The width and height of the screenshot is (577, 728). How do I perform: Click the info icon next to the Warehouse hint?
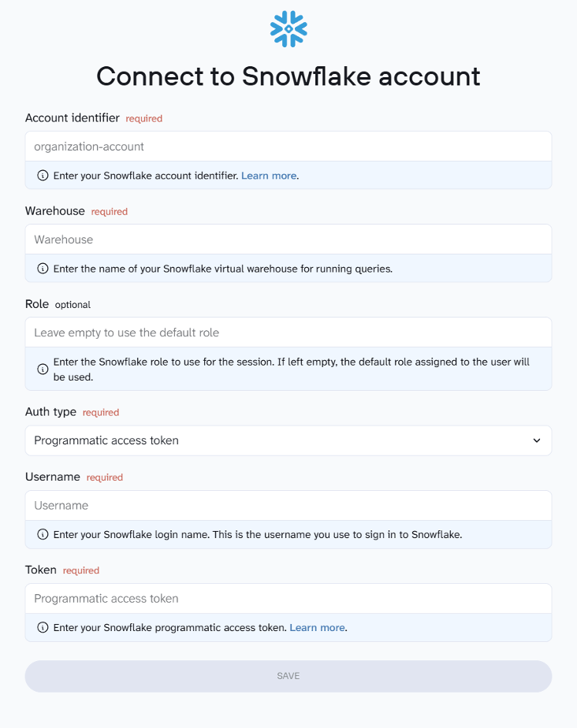pos(43,268)
